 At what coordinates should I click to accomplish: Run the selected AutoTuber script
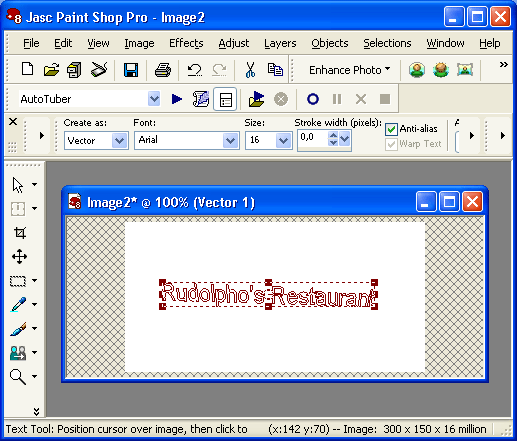(x=177, y=99)
